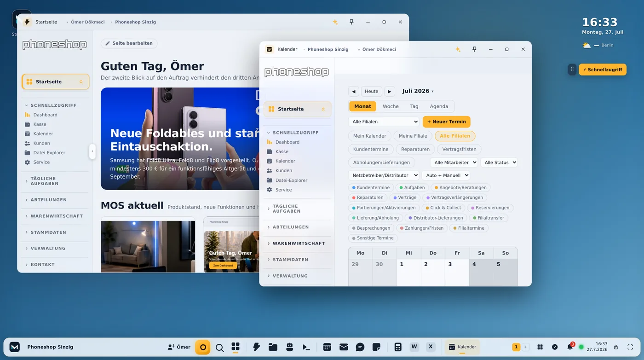Open notifications bell with badge 3
This screenshot has width=644, height=360.
(x=570, y=347)
